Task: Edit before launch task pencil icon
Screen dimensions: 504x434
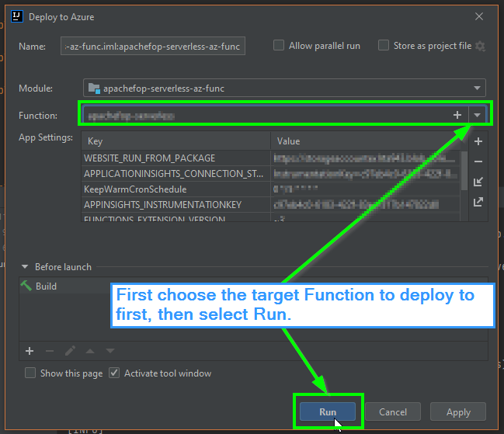Action: (70, 351)
